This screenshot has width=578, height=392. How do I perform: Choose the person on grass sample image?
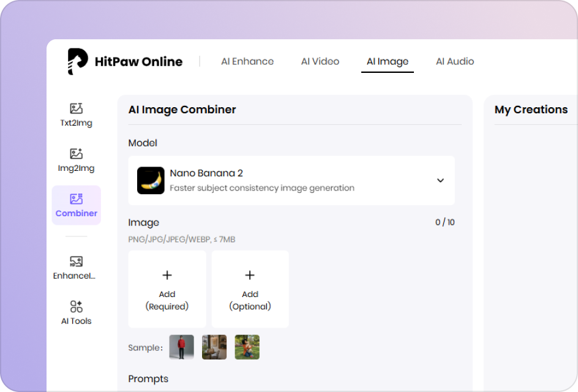point(247,347)
